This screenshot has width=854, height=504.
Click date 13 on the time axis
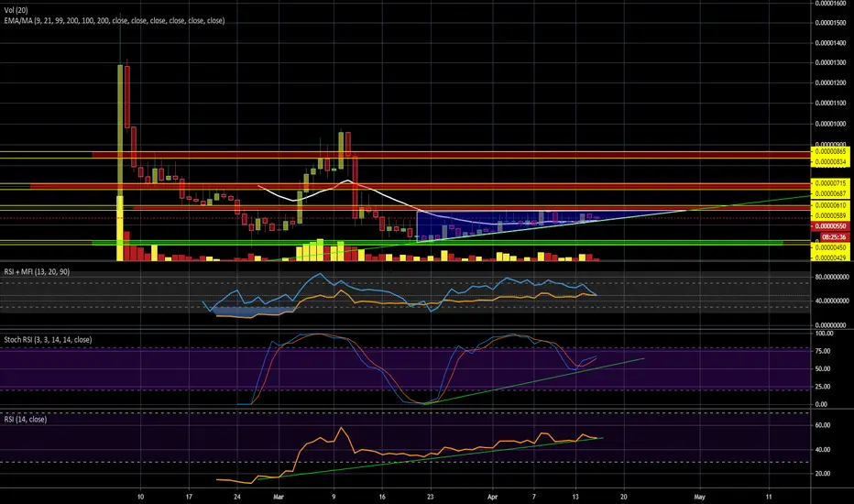[575, 497]
